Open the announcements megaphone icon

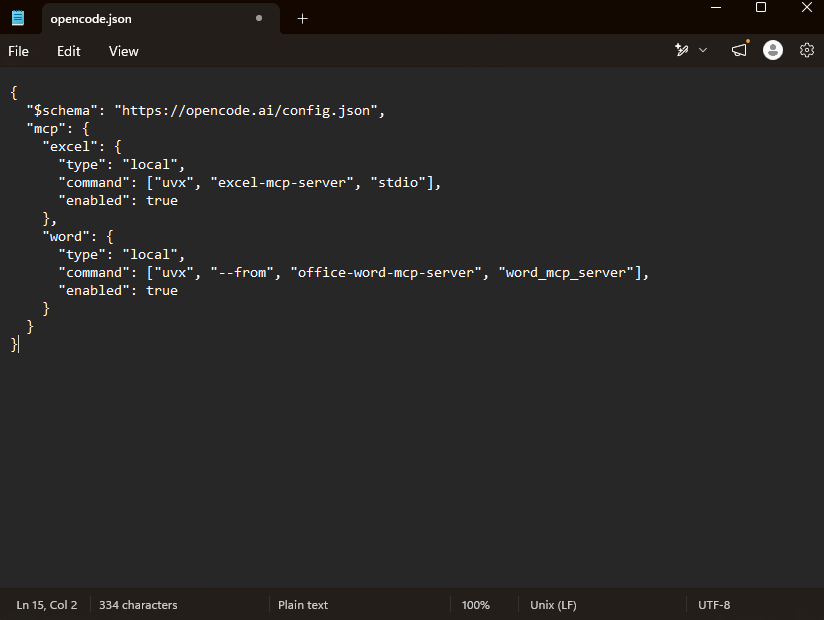pyautogui.click(x=739, y=50)
